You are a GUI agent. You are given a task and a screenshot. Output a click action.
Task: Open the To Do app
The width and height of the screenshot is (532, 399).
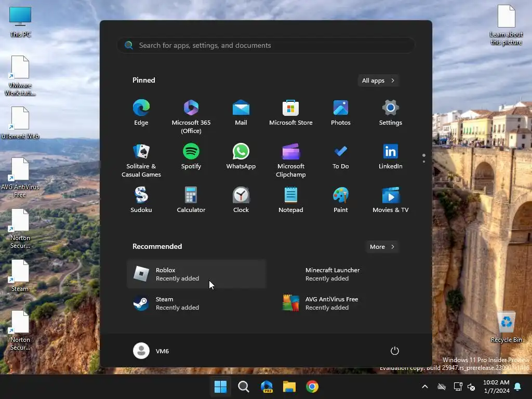pos(341,156)
